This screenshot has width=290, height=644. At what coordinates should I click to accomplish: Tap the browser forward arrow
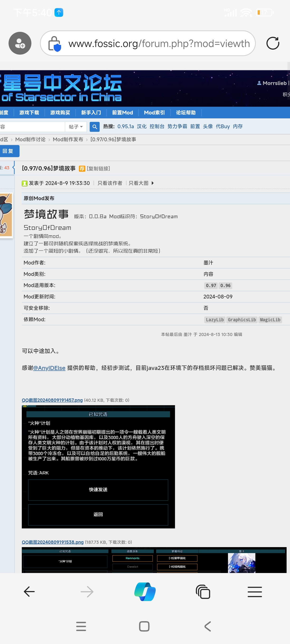[x=87, y=592]
